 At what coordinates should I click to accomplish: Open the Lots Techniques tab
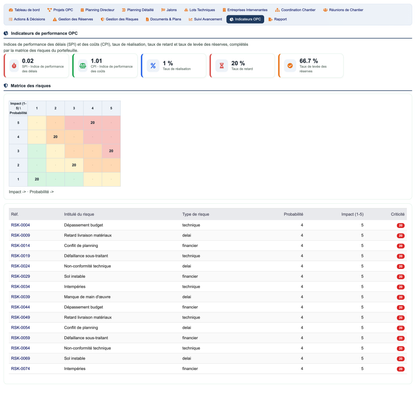(x=200, y=10)
